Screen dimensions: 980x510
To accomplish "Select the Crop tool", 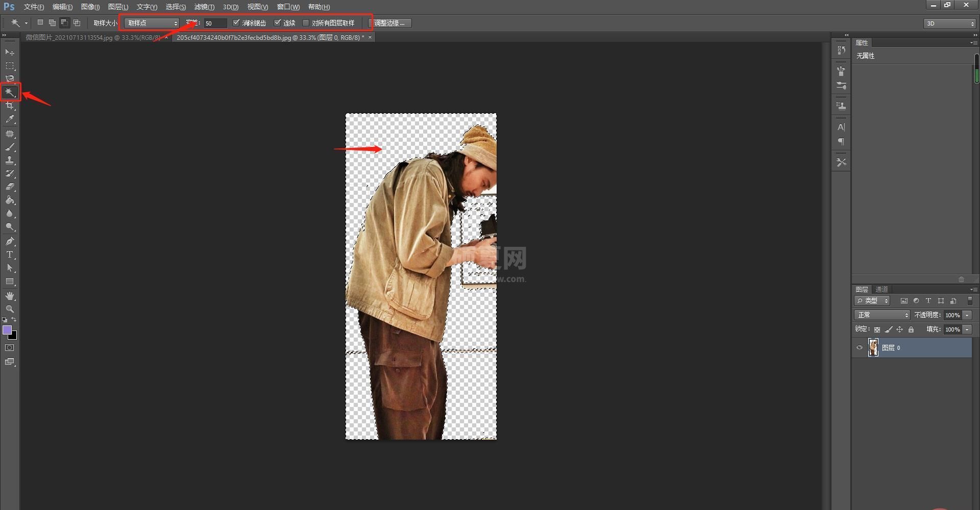I will tap(10, 106).
